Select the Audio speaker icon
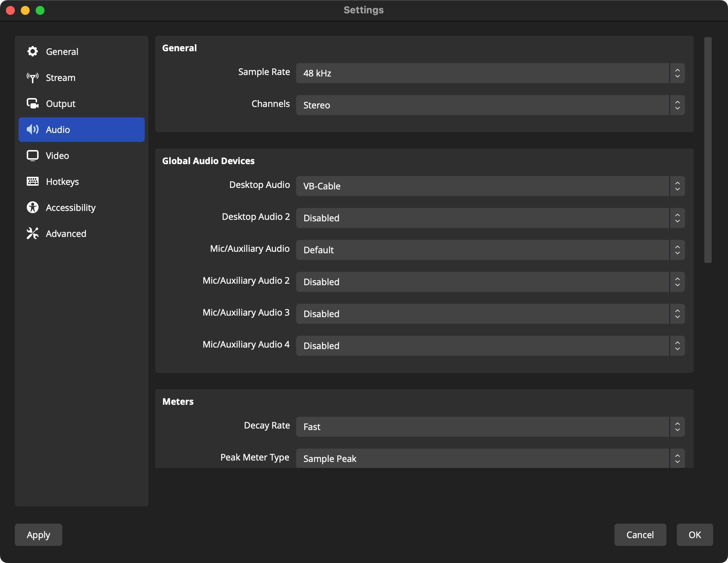Screen dimensions: 728x563 point(33,130)
